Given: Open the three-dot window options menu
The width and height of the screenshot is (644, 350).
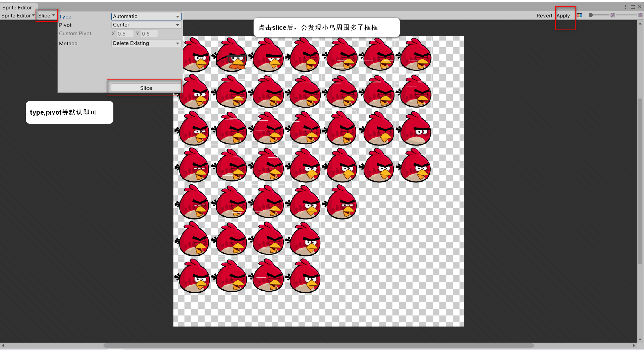Looking at the screenshot, I should [626, 7].
